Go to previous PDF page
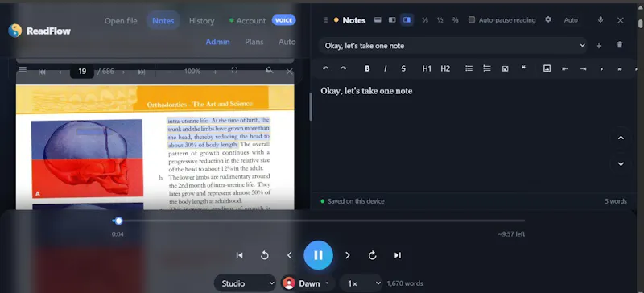The height and width of the screenshot is (293, 644). coord(60,72)
